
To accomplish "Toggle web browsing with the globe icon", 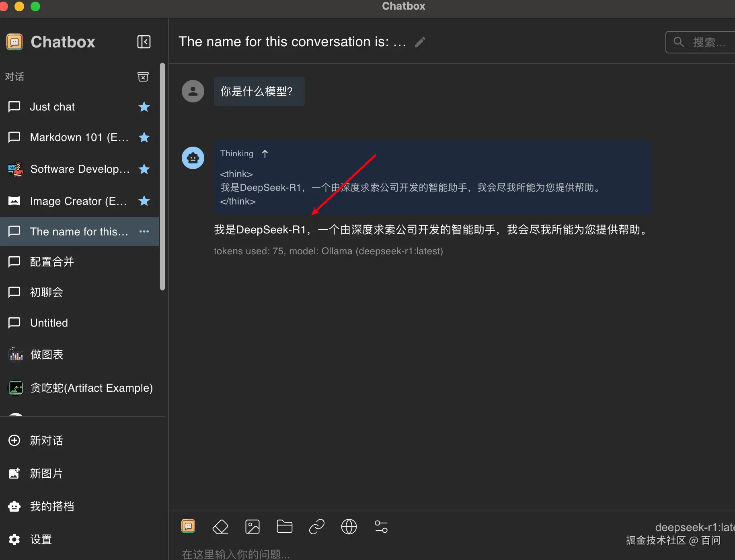I will pos(349,526).
